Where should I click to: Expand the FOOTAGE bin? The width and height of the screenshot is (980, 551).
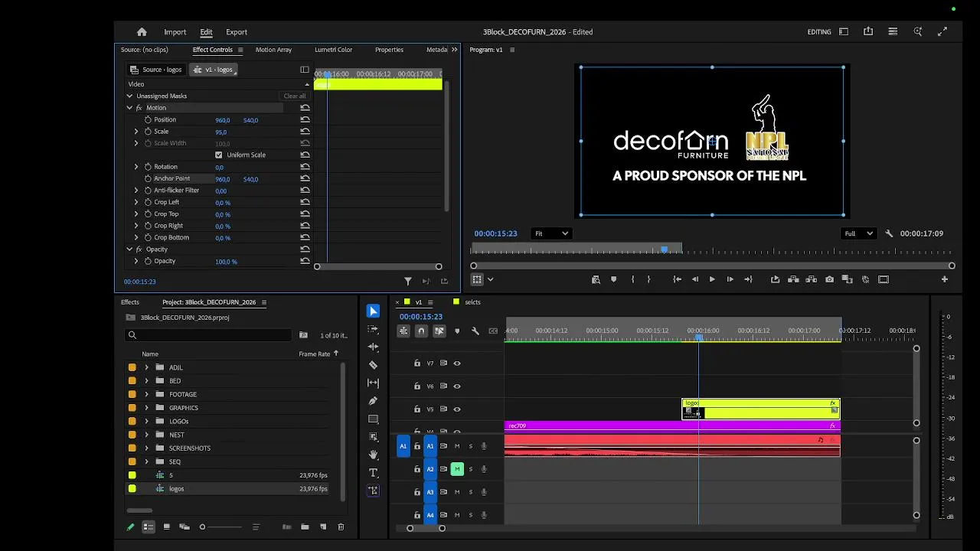tap(146, 394)
